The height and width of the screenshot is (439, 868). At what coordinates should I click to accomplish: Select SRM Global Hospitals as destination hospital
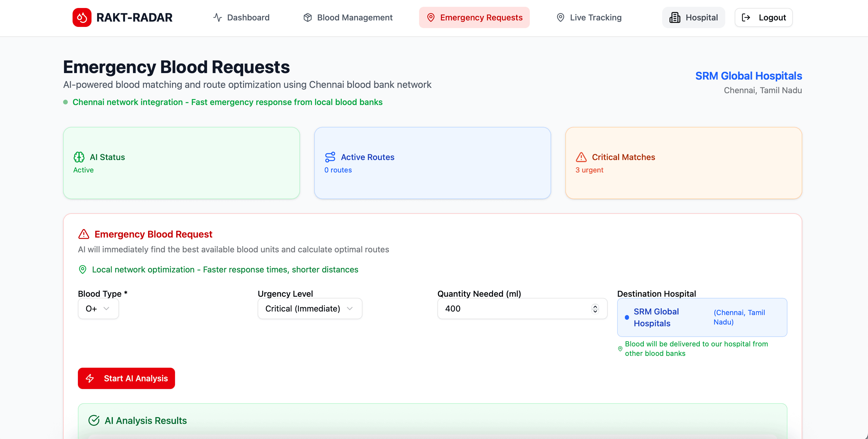coord(702,317)
